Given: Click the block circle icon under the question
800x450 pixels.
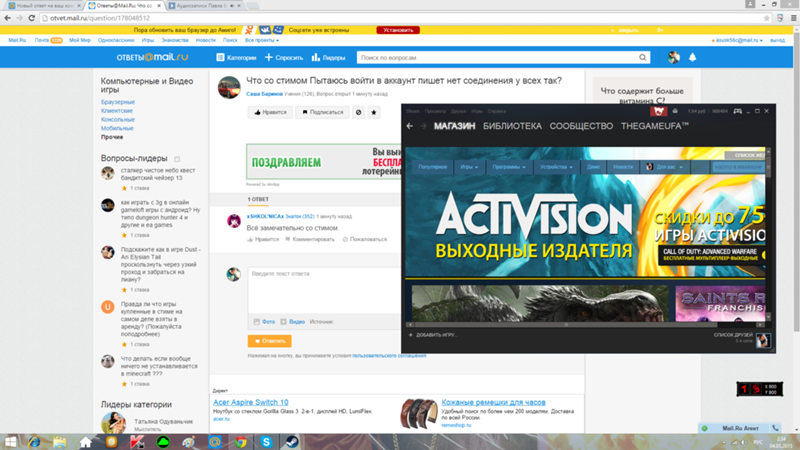Looking at the screenshot, I should coord(359,112).
